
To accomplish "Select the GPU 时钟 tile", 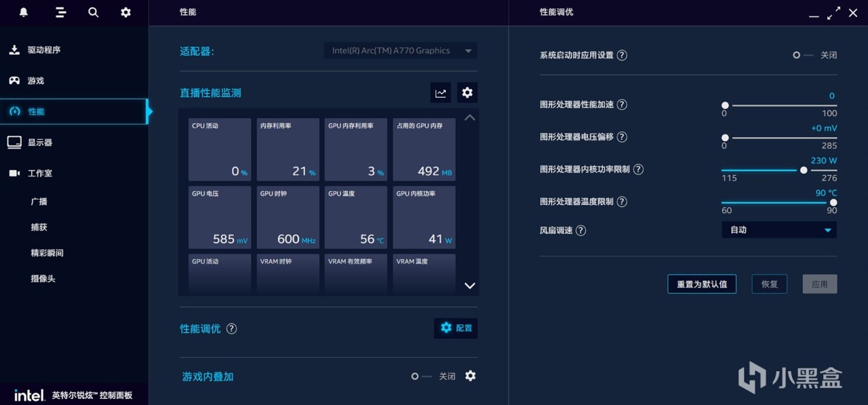I will click(x=288, y=218).
